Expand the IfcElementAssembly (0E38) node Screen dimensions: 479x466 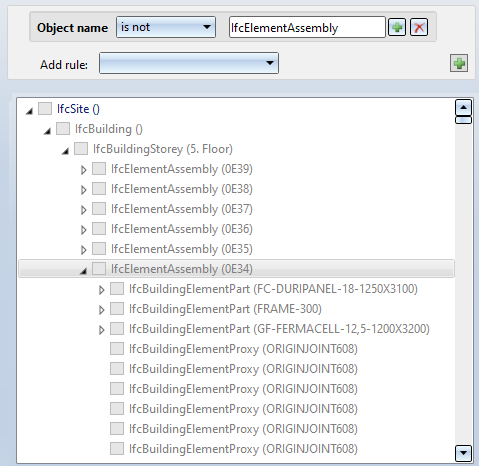coord(83,190)
